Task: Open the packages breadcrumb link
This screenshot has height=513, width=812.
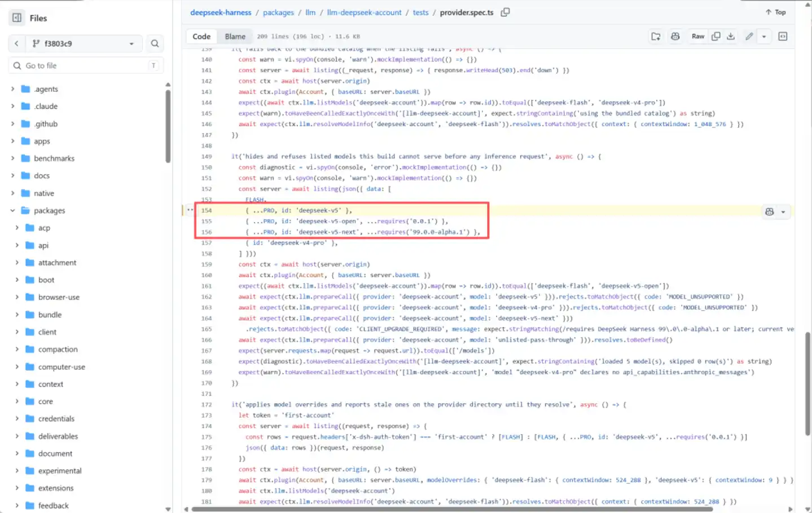Action: 278,12
